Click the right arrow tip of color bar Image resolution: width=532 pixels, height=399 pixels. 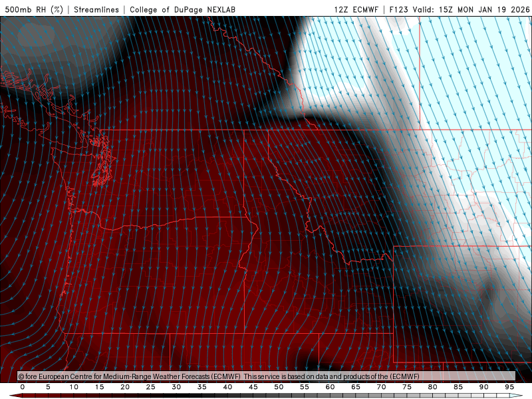(x=519, y=395)
